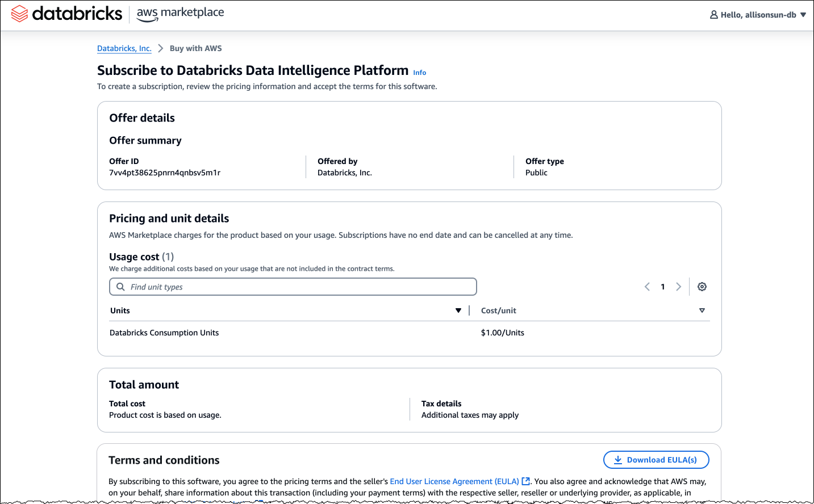Open the table preferences gear icon
This screenshot has width=814, height=504.
(x=702, y=287)
